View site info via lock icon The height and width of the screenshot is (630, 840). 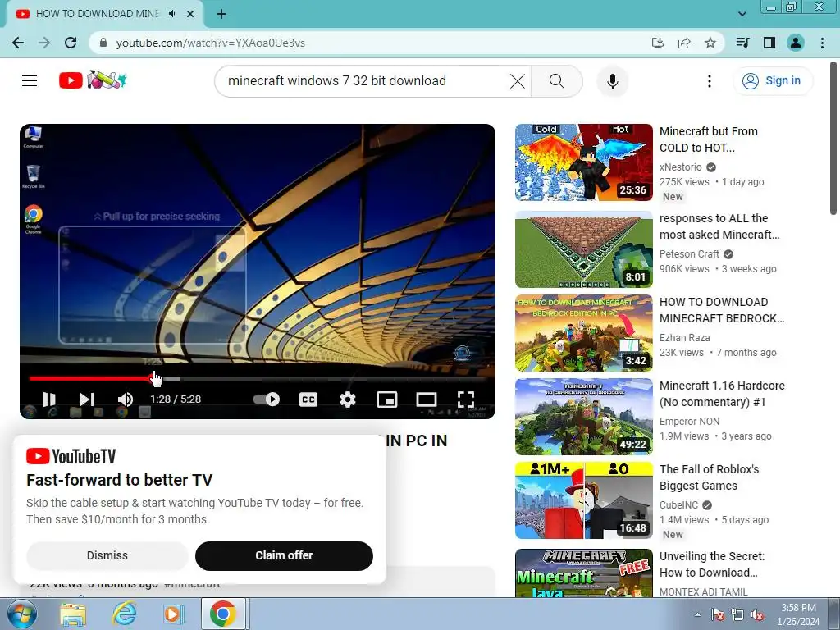tap(103, 43)
